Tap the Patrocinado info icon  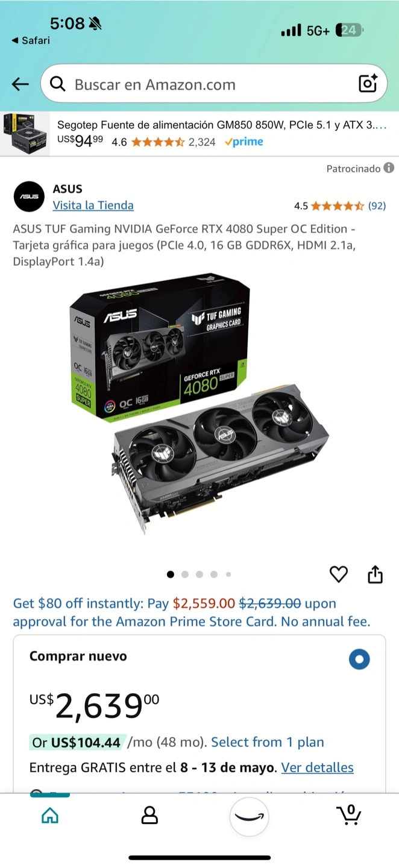[389, 168]
